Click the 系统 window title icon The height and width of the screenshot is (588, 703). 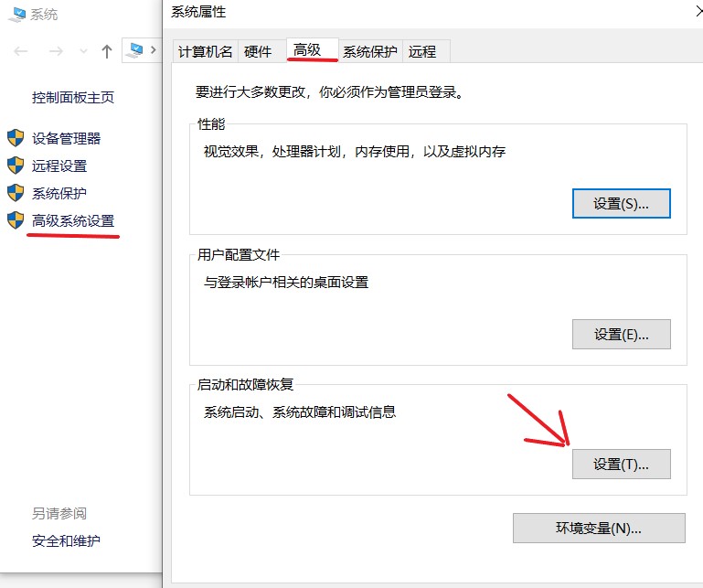(17, 15)
